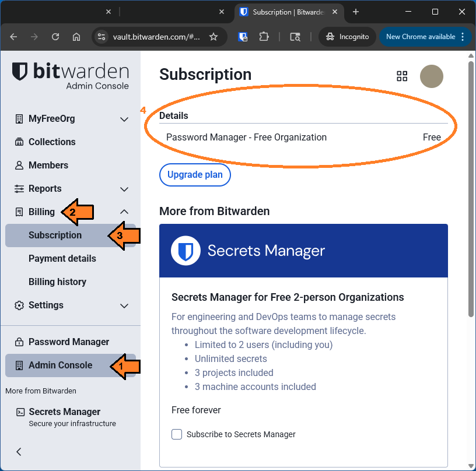The height and width of the screenshot is (471, 476).
Task: Click "Secrets Manager for Free 2-person Organizations" heading
Action: coord(288,297)
